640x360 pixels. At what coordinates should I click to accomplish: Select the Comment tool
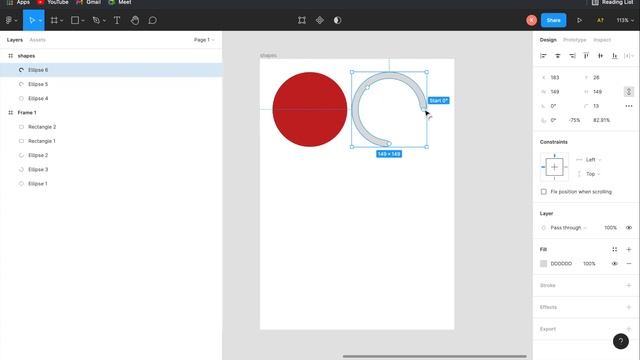point(152,20)
